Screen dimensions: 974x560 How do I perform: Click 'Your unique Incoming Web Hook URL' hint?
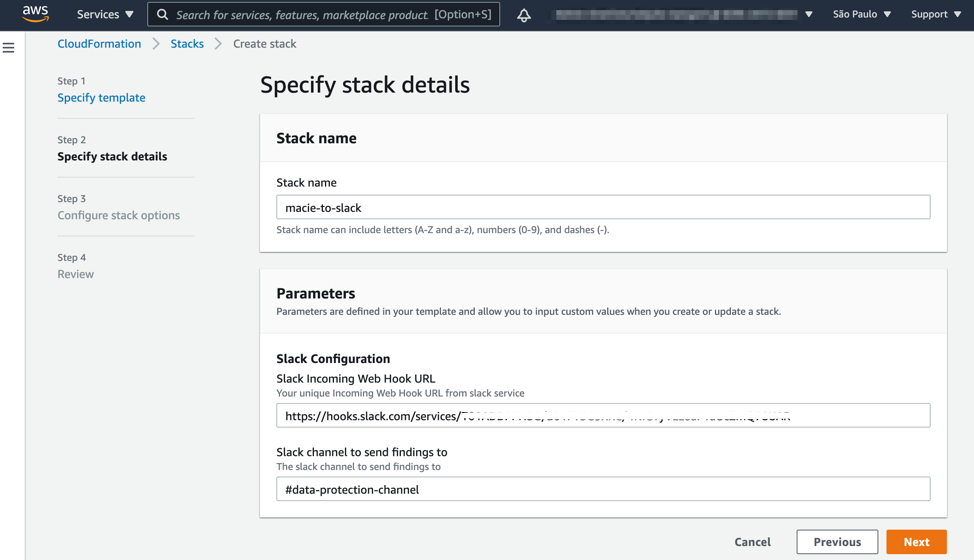pyautogui.click(x=400, y=393)
